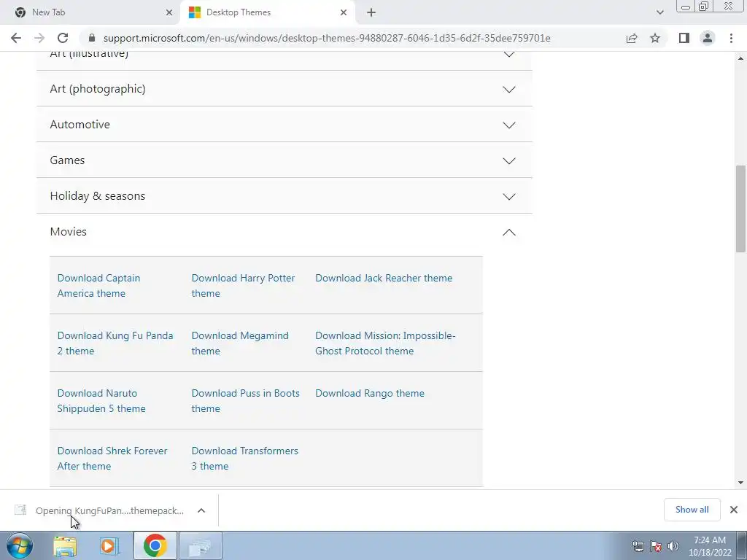
Task: Reload the Desktop Themes page
Action: coord(63,38)
